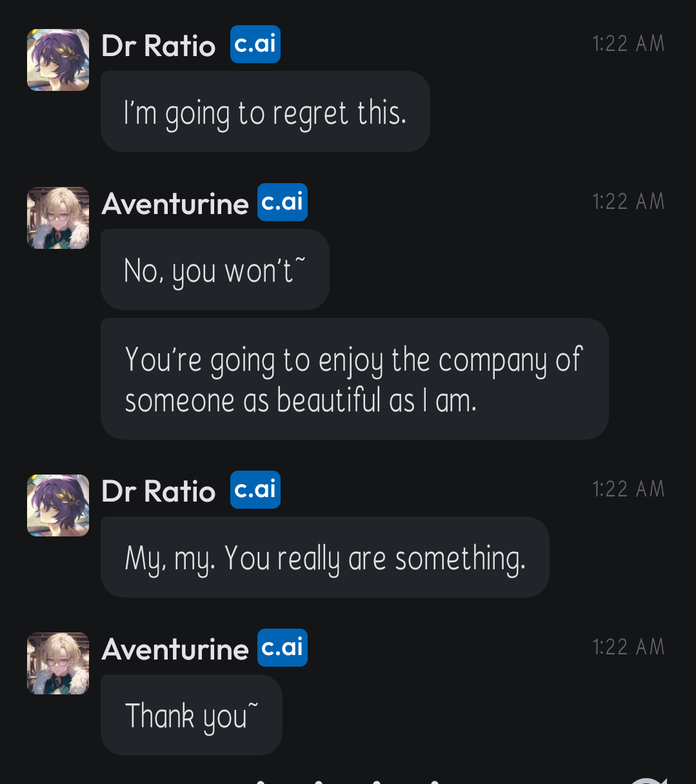Tap Aventurine's avatar above "No, you won't~"
The height and width of the screenshot is (784, 696).
coord(58,218)
